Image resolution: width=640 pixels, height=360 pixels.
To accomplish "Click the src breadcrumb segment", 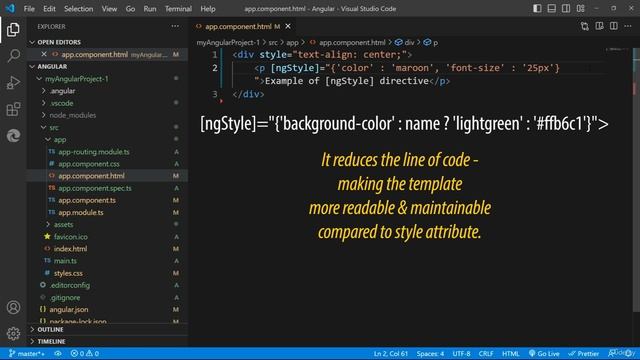I will point(273,42).
